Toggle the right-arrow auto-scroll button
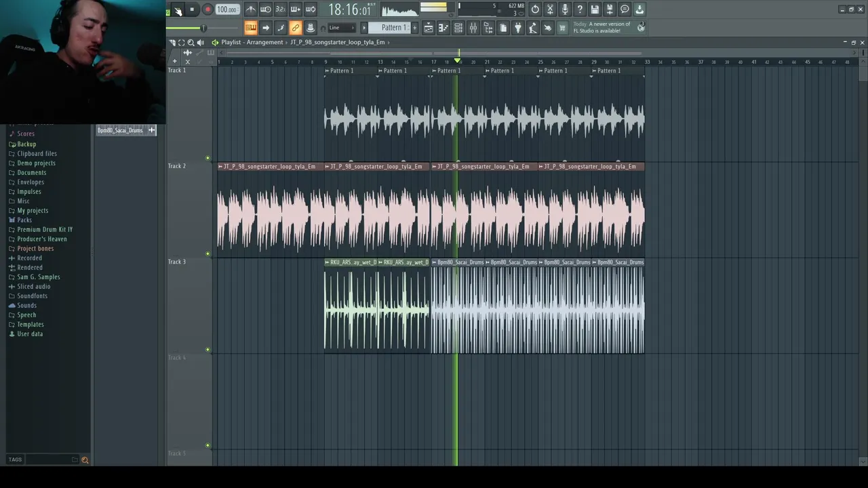Screen dimensions: 868x488 click(266, 28)
